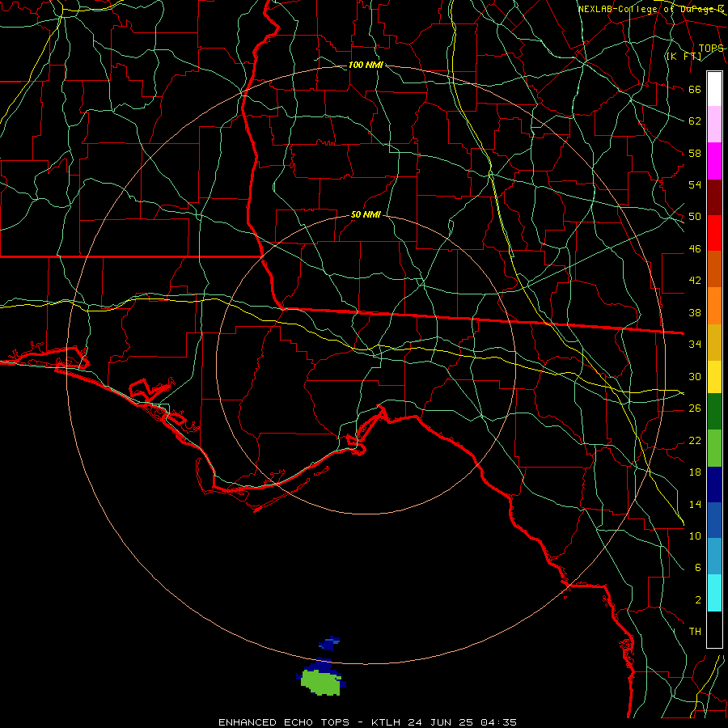
Task: Click the legend value 50
Action: point(695,217)
